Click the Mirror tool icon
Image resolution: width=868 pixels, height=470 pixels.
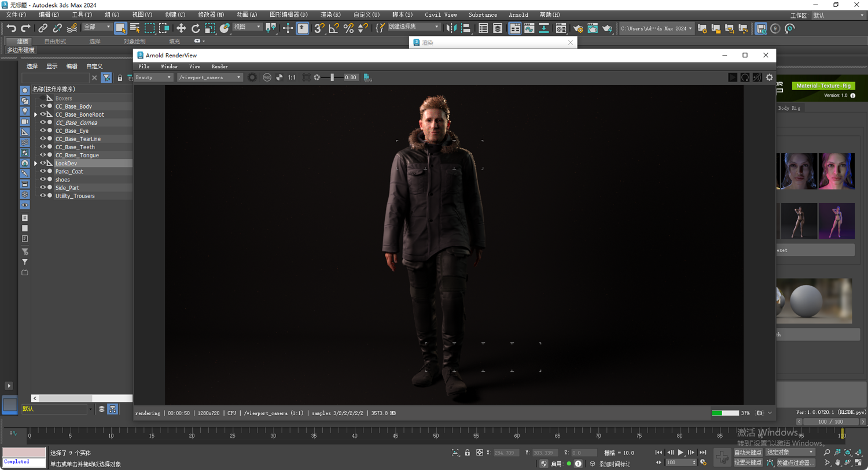click(x=451, y=28)
